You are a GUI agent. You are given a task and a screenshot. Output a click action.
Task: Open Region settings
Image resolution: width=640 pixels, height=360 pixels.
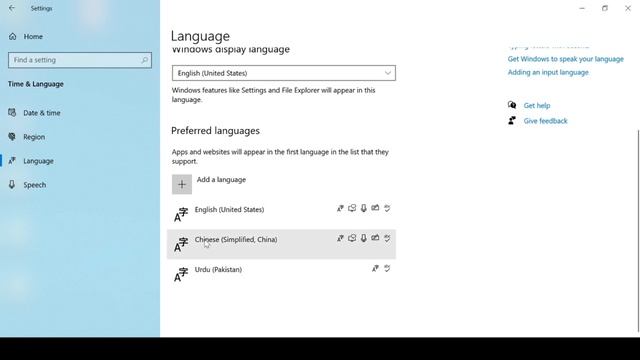click(34, 137)
